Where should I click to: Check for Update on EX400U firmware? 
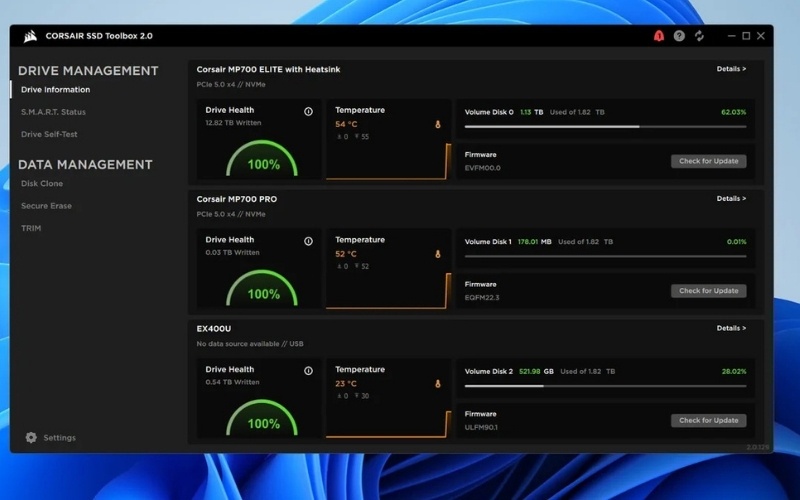point(708,420)
